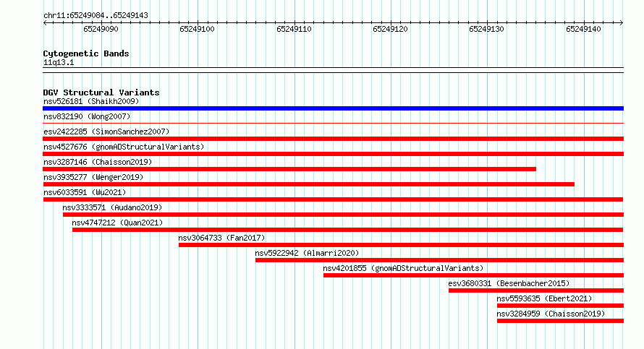Screen dimensions: 644x349
Task: Select the red esv3680331 variant bar
Action: coord(536,290)
